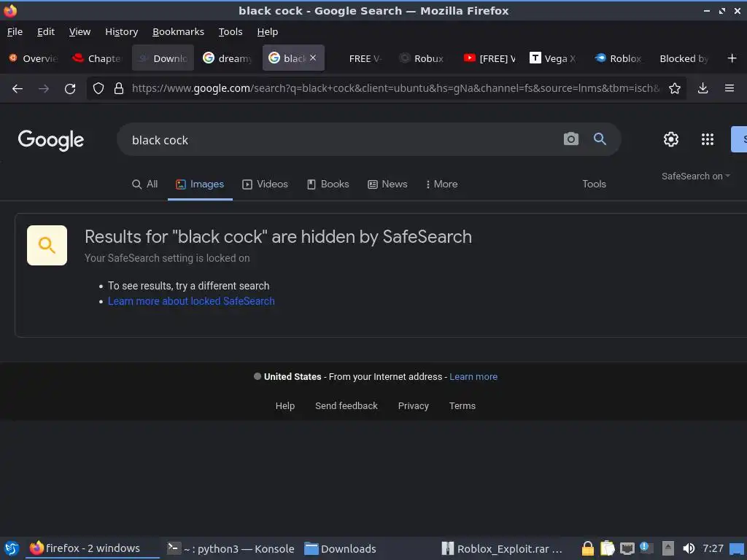Click the volume speaker tray icon
The height and width of the screenshot is (560, 747).
point(688,548)
